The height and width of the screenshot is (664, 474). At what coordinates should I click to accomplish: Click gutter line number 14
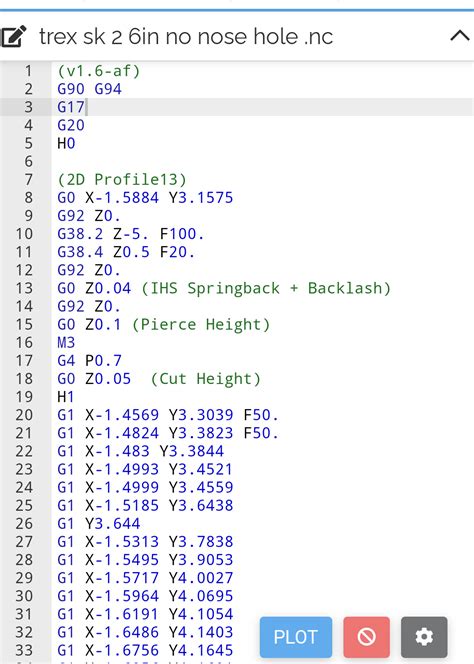[x=24, y=307]
